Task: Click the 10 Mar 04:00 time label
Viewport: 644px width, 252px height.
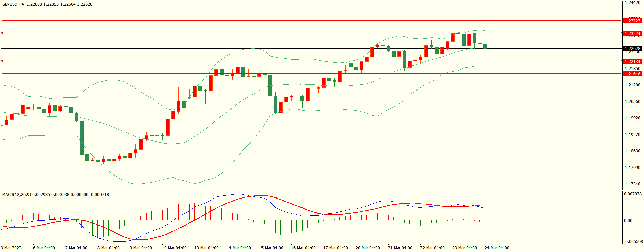Action: (x=174, y=248)
